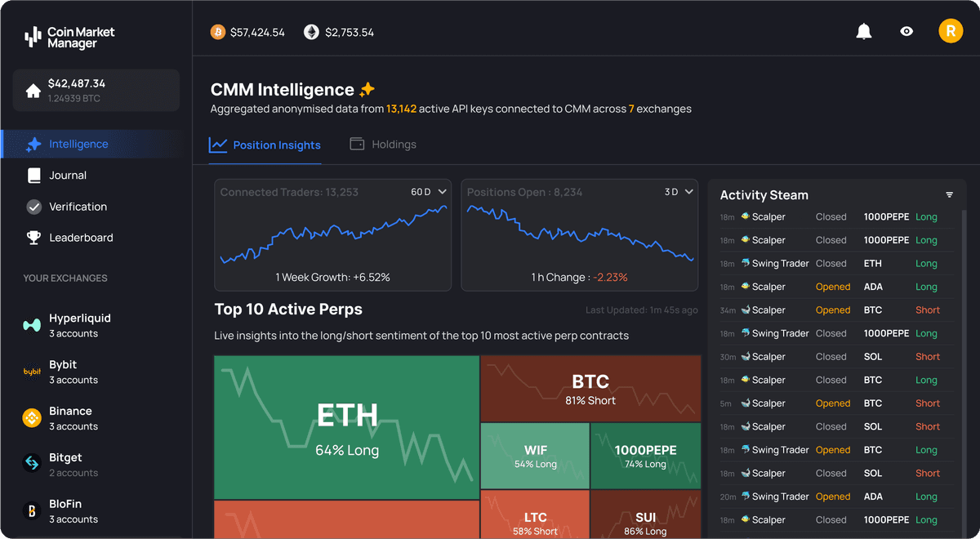
Task: Click the BTC 81% Short tile
Action: click(x=590, y=388)
